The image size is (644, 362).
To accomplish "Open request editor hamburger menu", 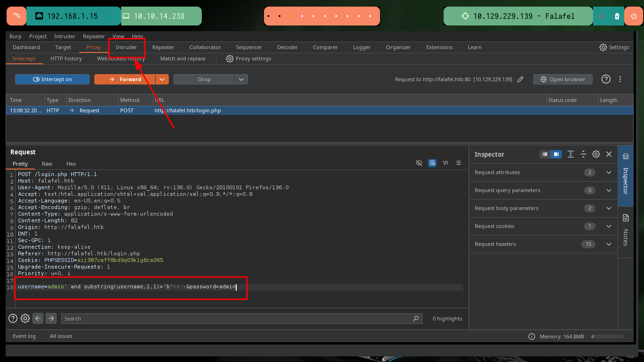I will point(459,163).
